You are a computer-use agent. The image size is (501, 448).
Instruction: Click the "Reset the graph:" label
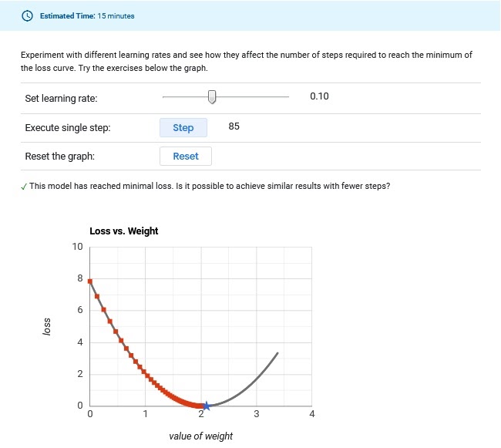(61, 157)
